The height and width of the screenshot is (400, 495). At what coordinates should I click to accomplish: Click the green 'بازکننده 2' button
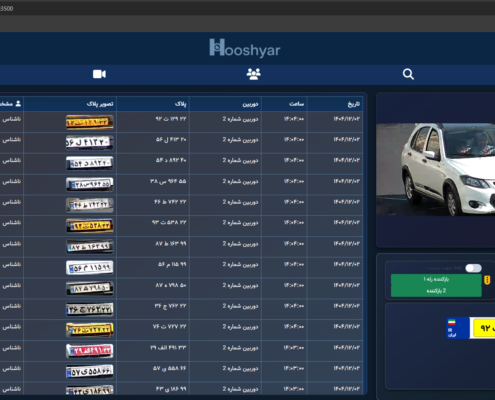pyautogui.click(x=436, y=291)
